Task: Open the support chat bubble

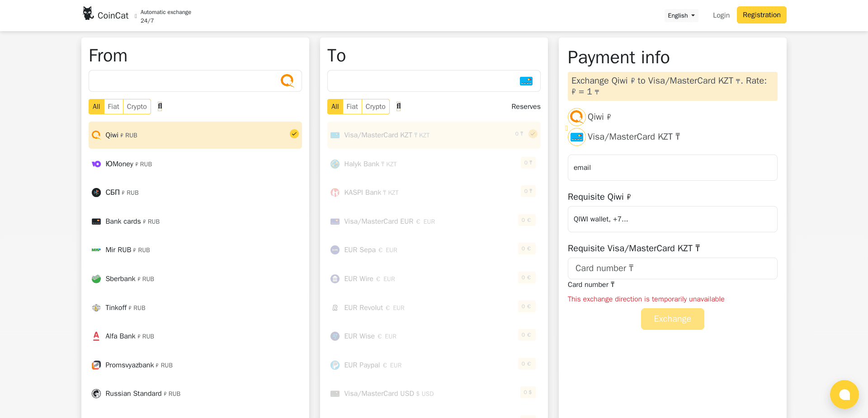Action: [844, 394]
